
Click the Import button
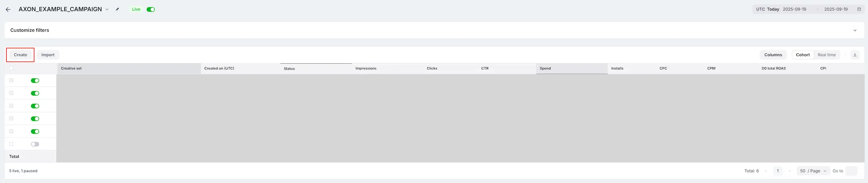pyautogui.click(x=48, y=55)
